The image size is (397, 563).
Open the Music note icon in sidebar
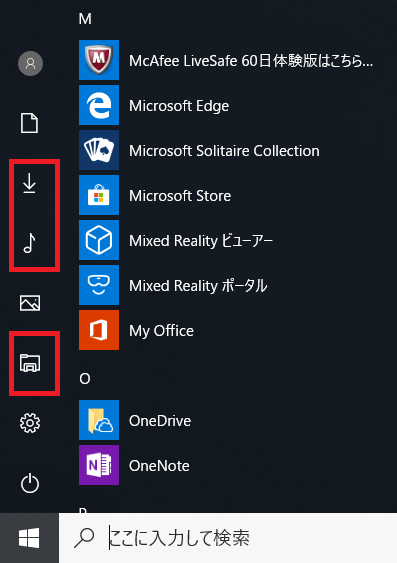29,243
